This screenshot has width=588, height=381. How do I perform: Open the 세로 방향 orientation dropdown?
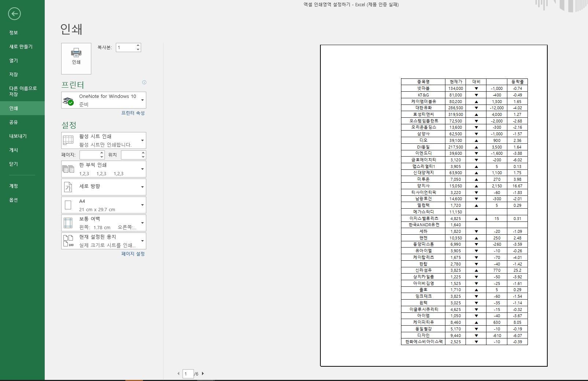(104, 187)
